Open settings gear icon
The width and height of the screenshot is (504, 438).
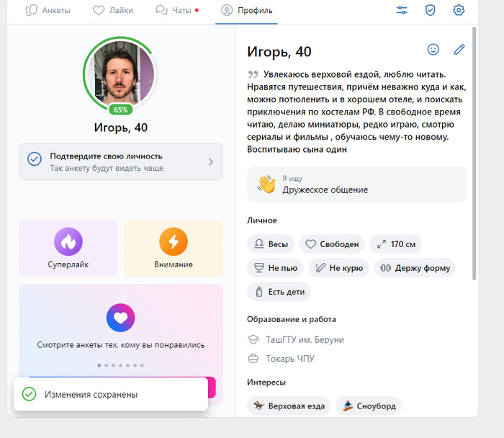pos(459,10)
